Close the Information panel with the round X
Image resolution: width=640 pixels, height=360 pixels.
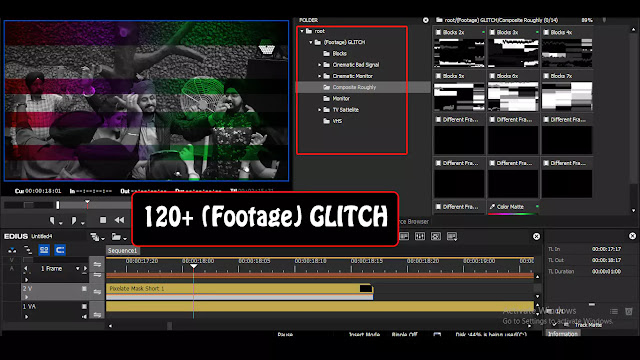[632, 236]
